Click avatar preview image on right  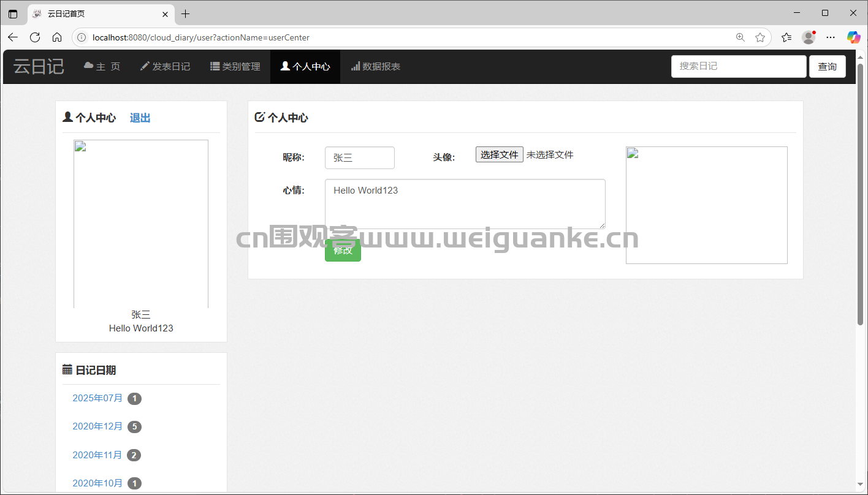[x=707, y=205]
